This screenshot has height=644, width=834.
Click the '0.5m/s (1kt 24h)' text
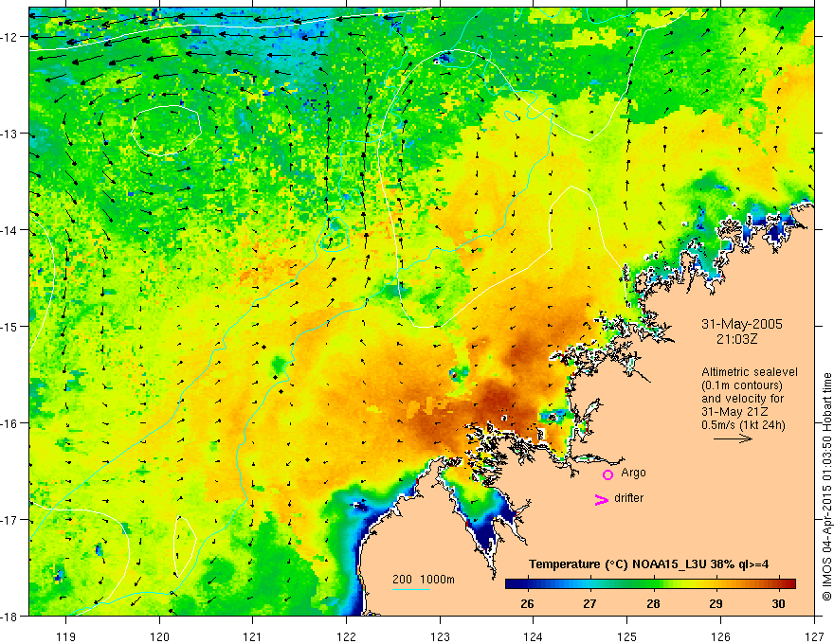click(743, 424)
